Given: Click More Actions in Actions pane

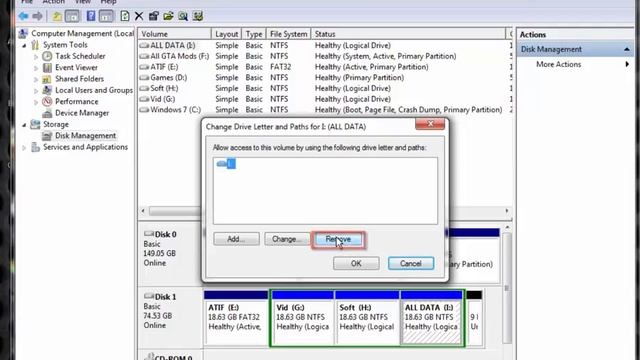Looking at the screenshot, I should pyautogui.click(x=558, y=64).
